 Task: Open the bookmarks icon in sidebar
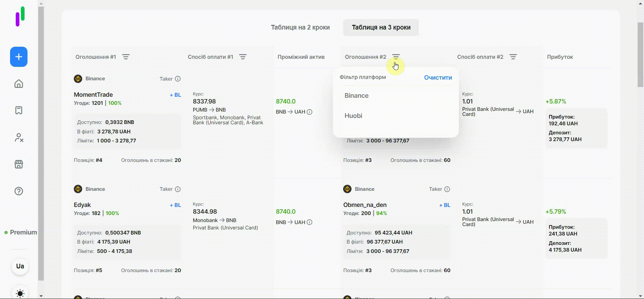19,111
